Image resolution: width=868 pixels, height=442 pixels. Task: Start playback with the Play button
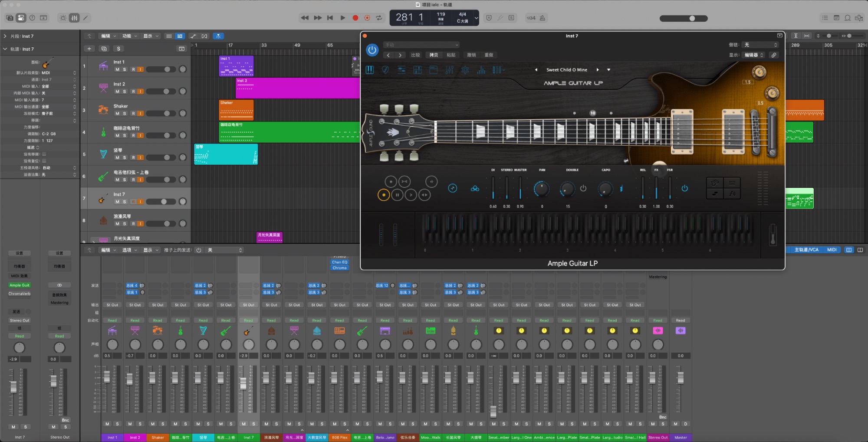point(343,18)
